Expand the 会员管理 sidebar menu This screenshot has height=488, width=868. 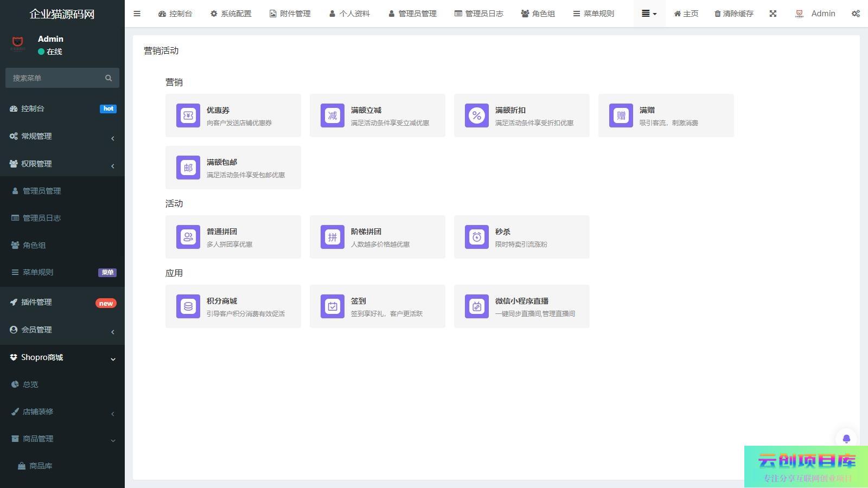click(62, 330)
